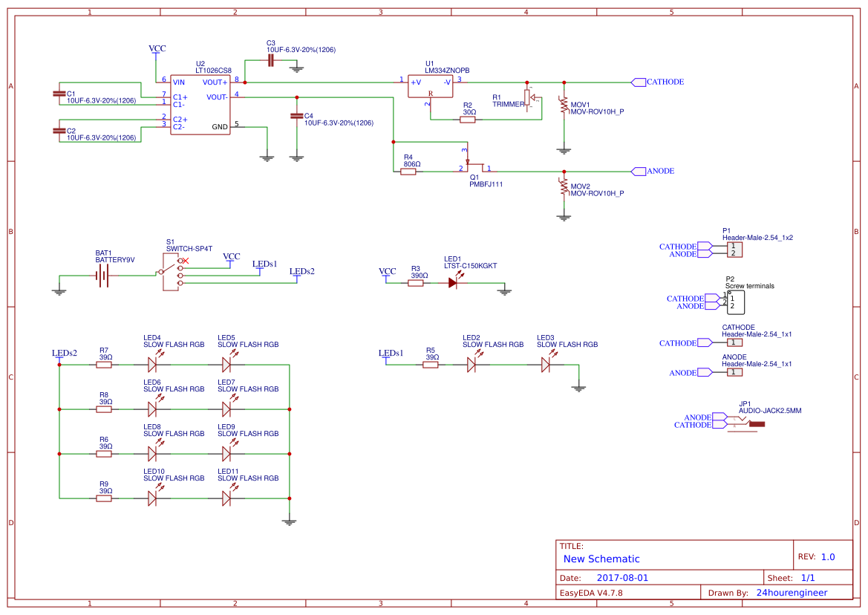Click the EasyEDA V4.7.8 version text
The height and width of the screenshot is (615, 868).
(x=591, y=592)
